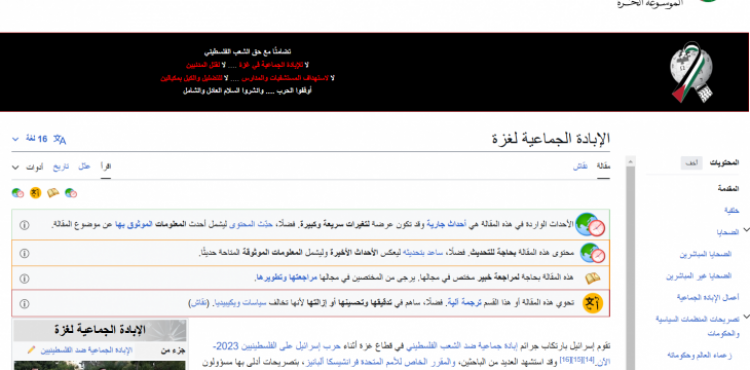Click black Palestine solidarity banner text
Image resolution: width=750 pixels, height=370 pixels.
(x=247, y=71)
